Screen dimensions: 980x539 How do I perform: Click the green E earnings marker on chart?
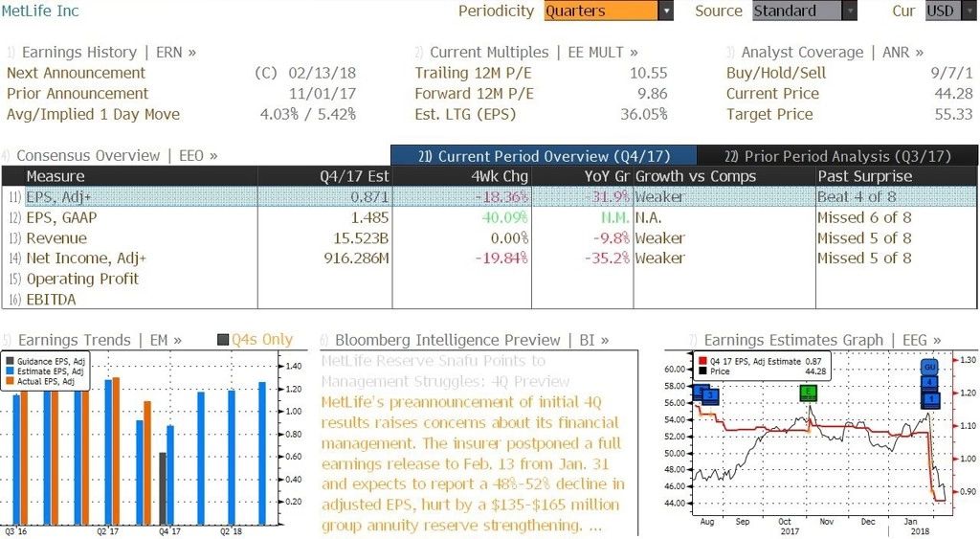808,393
